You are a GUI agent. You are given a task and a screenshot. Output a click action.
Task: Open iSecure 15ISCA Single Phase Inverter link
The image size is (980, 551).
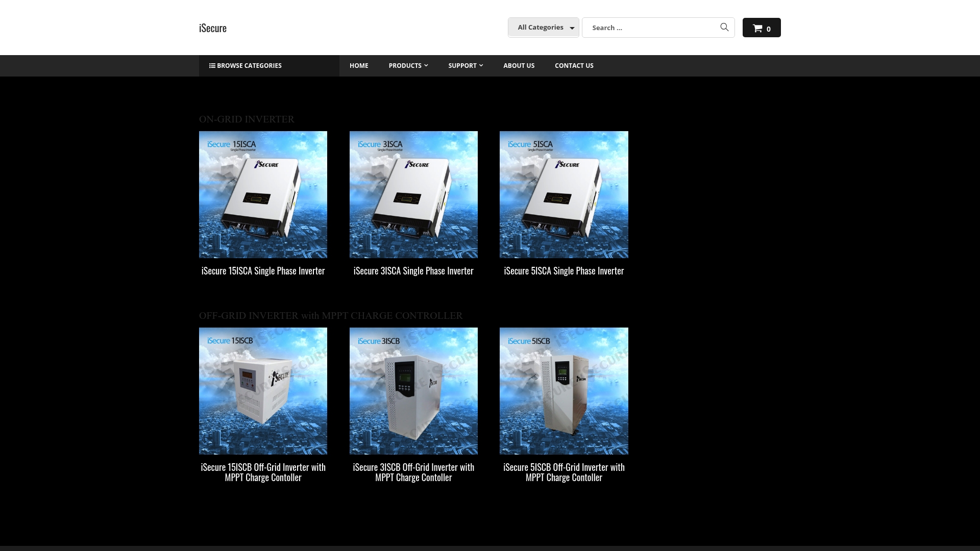point(263,271)
